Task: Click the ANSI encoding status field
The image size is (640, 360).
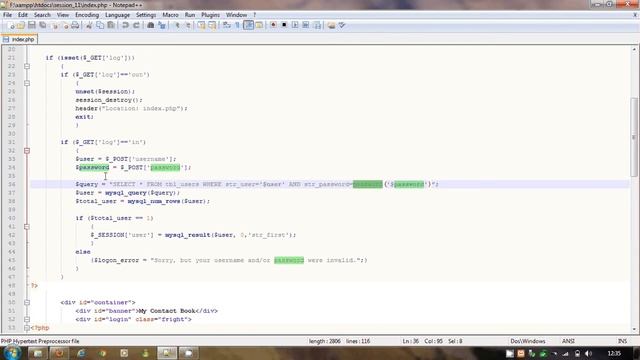Action: pos(568,341)
